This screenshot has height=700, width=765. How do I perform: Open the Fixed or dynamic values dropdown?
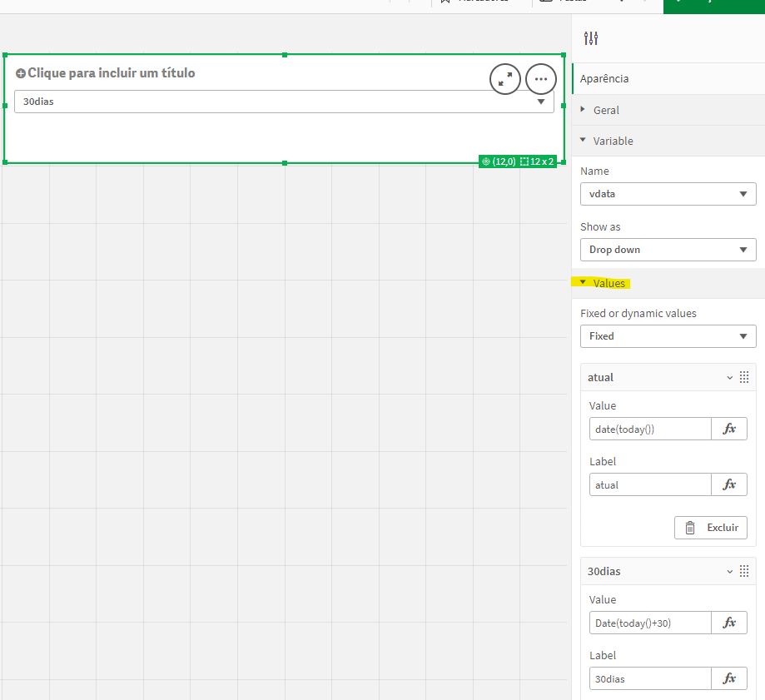pos(668,336)
